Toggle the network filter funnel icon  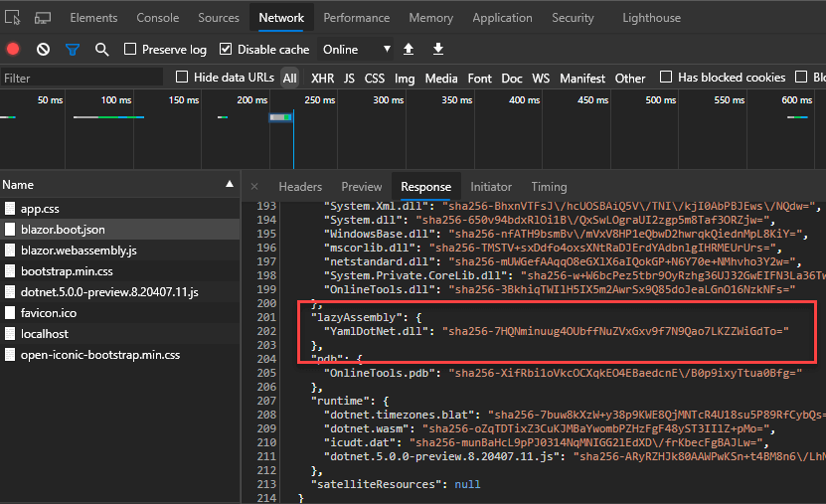click(73, 49)
